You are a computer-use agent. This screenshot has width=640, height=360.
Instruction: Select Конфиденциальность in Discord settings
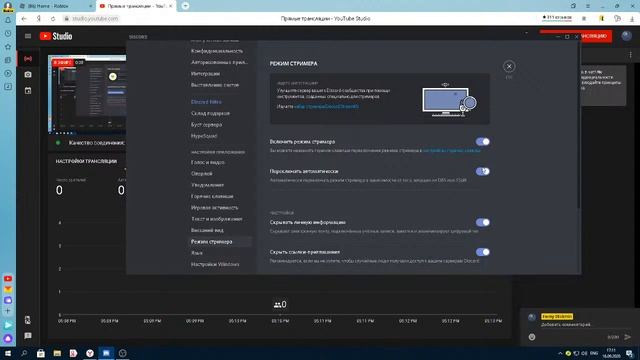pyautogui.click(x=217, y=51)
